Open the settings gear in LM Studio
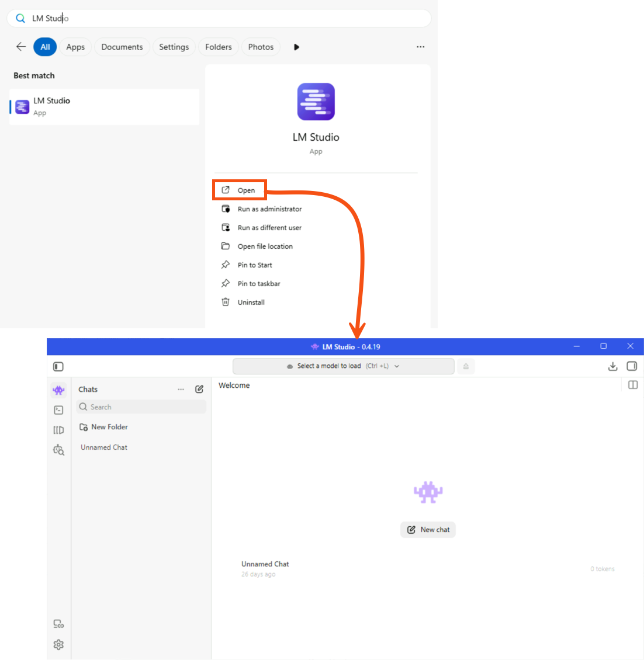644x660 pixels. pyautogui.click(x=58, y=644)
